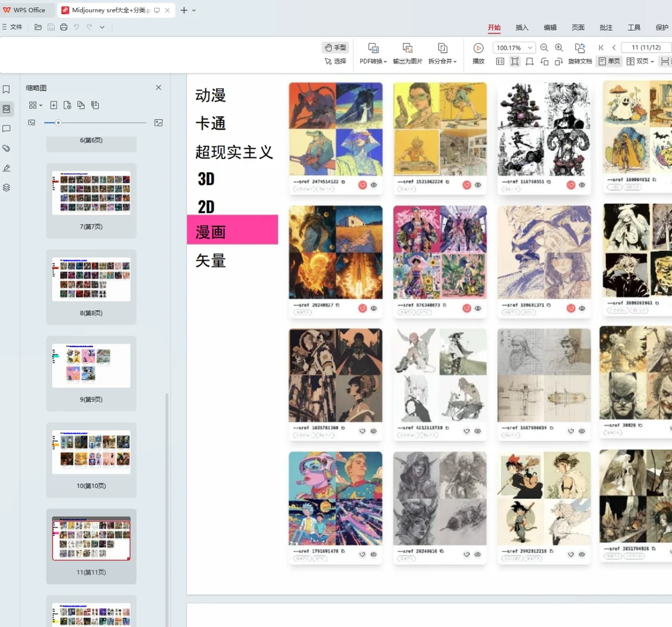672x627 pixels.
Task: Click the rotate clockwise icon
Action: pos(558,62)
